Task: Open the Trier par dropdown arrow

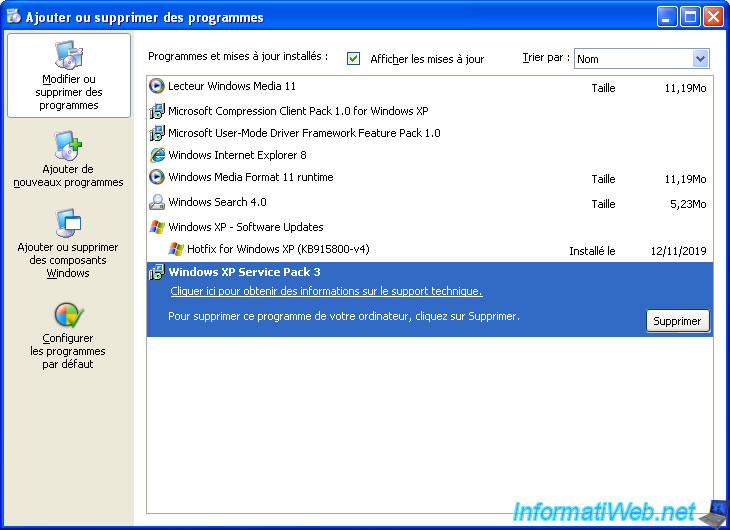Action: (x=700, y=59)
